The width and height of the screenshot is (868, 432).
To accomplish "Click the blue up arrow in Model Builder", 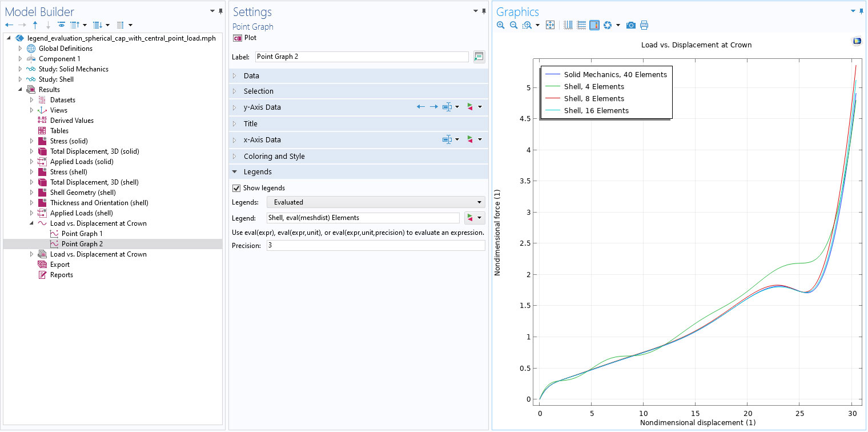I will pyautogui.click(x=35, y=25).
